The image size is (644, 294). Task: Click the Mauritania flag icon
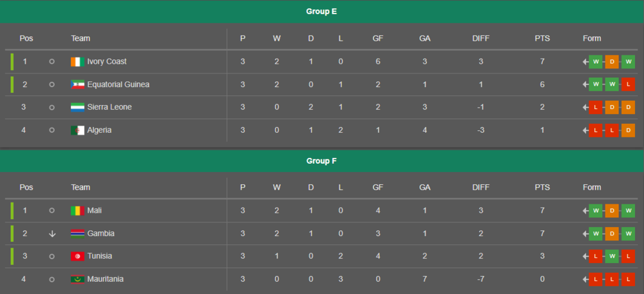(x=77, y=279)
